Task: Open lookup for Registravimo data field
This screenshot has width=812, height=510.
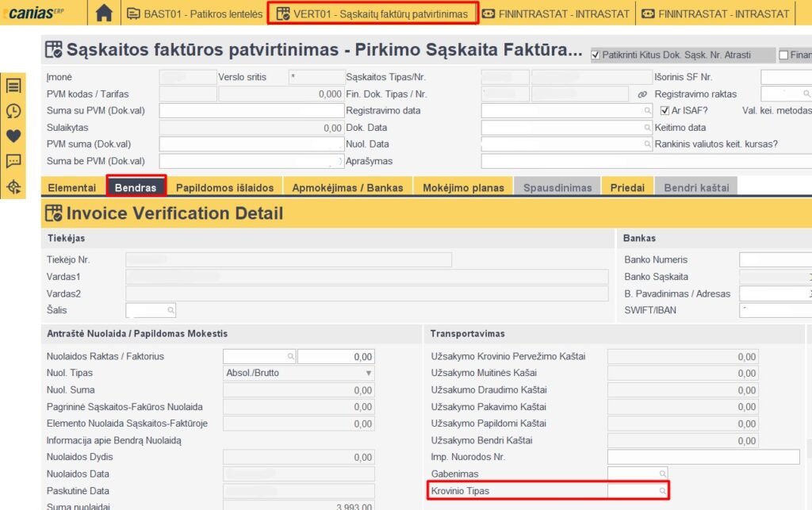Action: click(x=648, y=111)
